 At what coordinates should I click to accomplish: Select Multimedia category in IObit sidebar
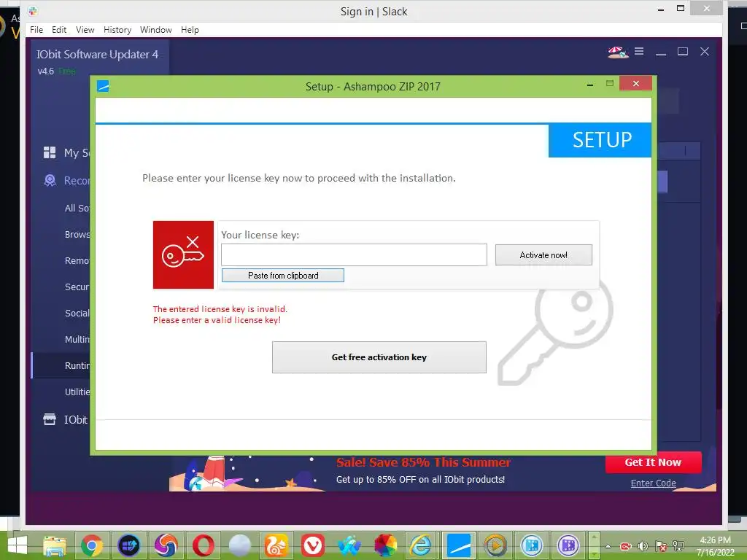pyautogui.click(x=77, y=339)
